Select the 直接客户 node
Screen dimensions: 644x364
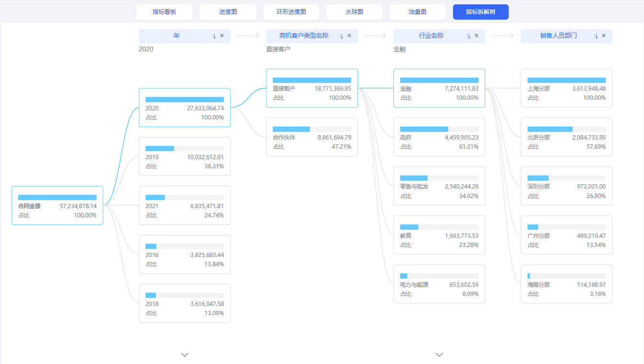(312, 88)
